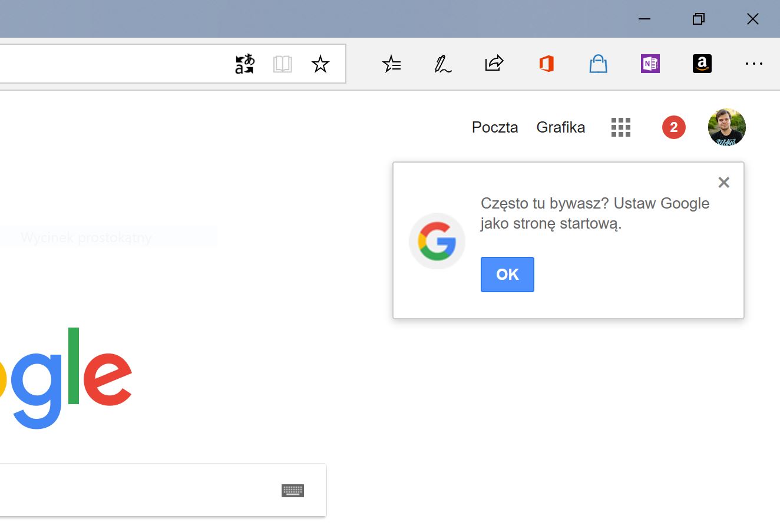Open the Office extension icon
This screenshot has height=532, width=780.
tap(547, 64)
